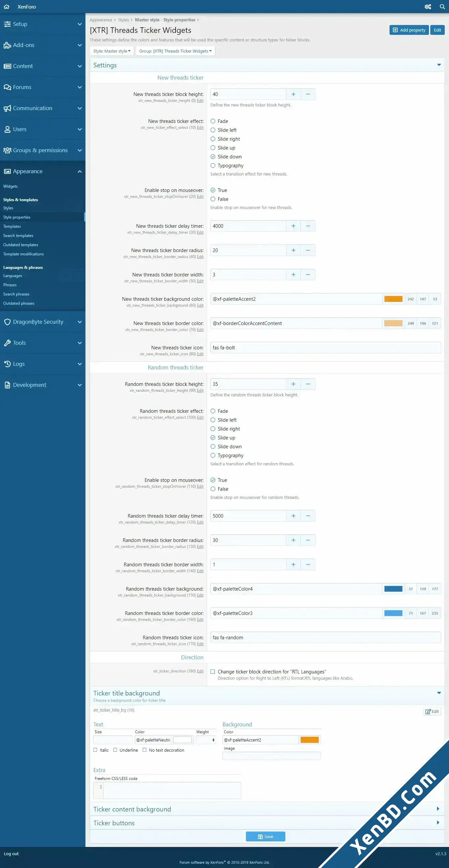The height and width of the screenshot is (868, 449).
Task: Decrease new threads ticker block height with minus
Action: coord(308,94)
